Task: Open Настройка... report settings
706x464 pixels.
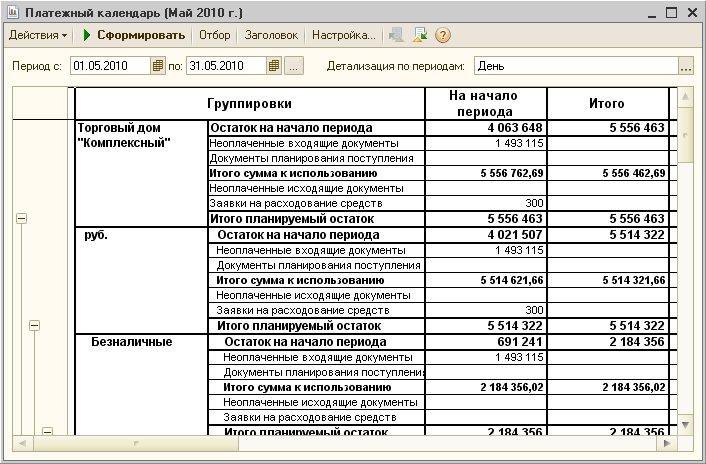Action: [344, 35]
